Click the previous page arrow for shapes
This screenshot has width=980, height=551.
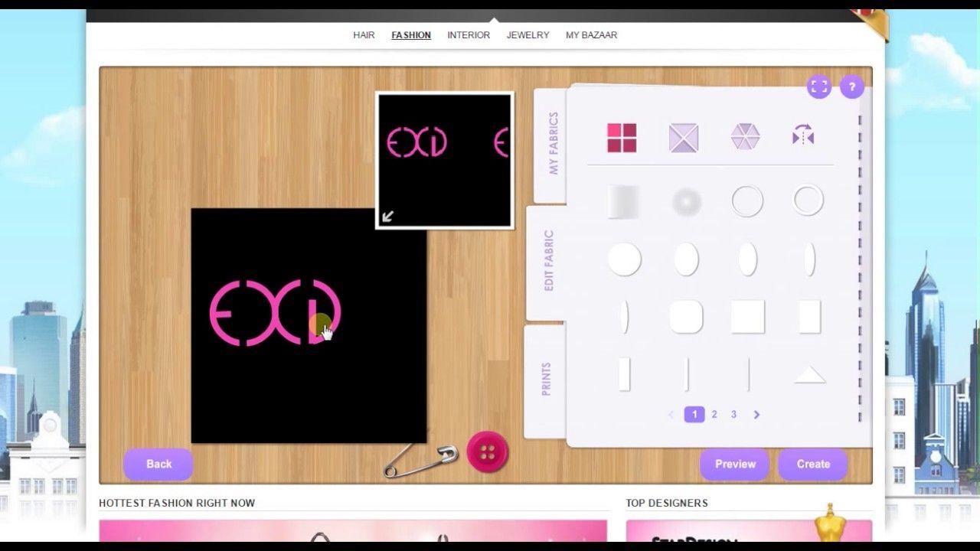[671, 414]
